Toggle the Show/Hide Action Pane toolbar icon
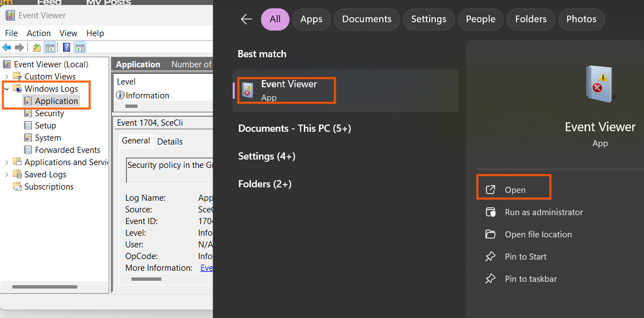644x318 pixels. pos(80,48)
